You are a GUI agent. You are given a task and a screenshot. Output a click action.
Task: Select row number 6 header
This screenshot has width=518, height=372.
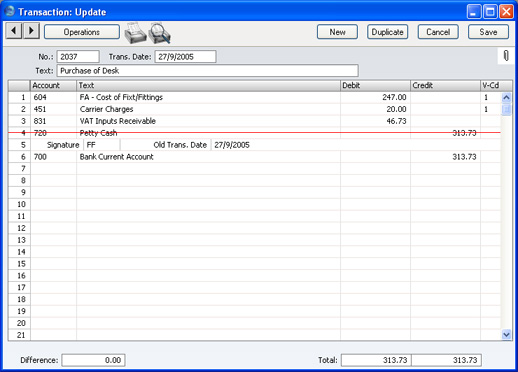click(19, 157)
